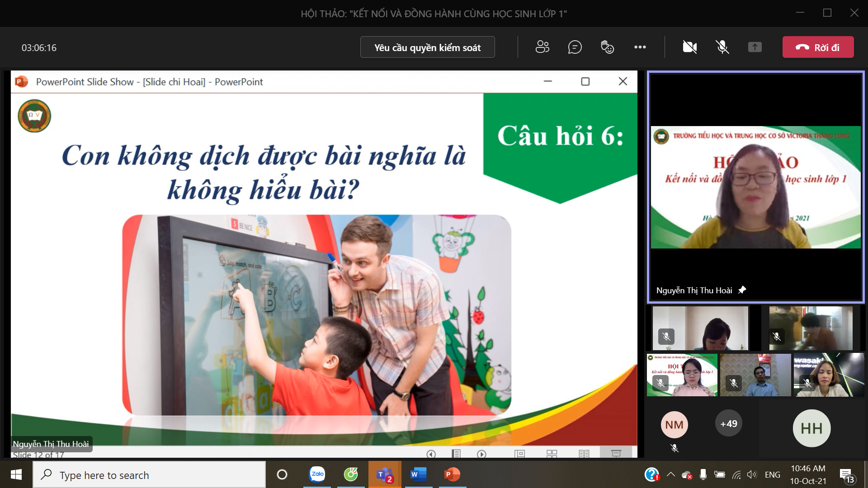The width and height of the screenshot is (868, 488).
Task: Advance to next slide arrow
Action: tap(481, 454)
